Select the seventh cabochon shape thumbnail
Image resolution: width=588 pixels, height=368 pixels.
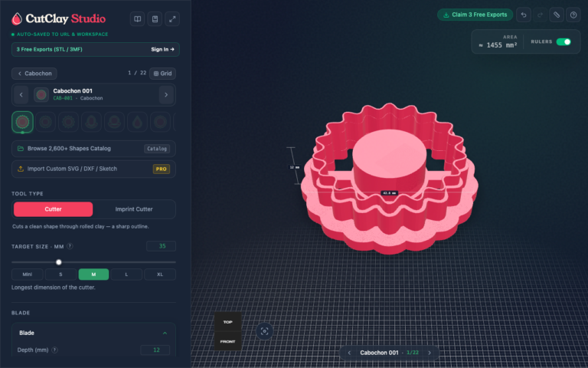(x=160, y=122)
